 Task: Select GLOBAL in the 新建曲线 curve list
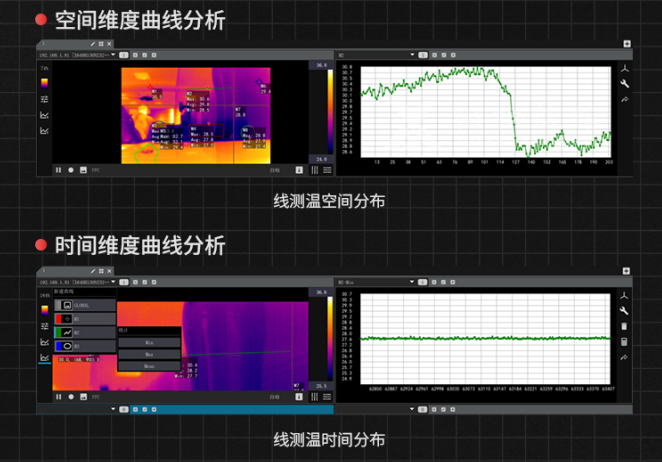[85, 305]
